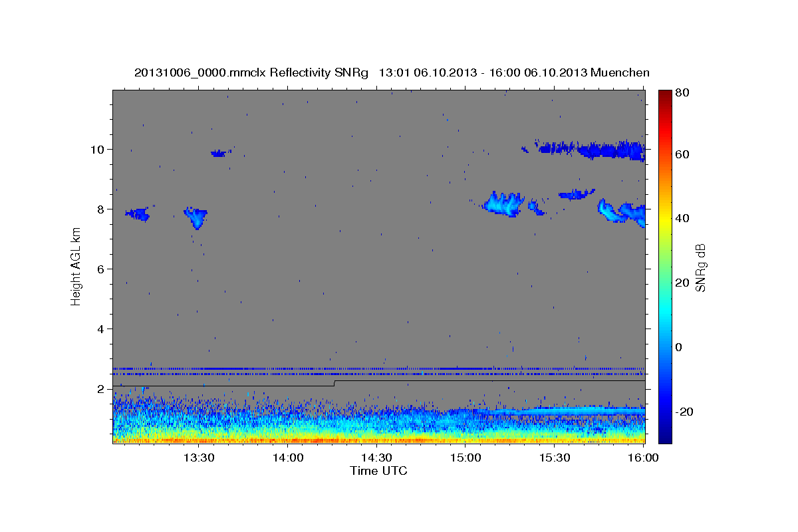This screenshot has width=798, height=532.
Task: Click the 15:00 time tick label
Action: pos(465,458)
